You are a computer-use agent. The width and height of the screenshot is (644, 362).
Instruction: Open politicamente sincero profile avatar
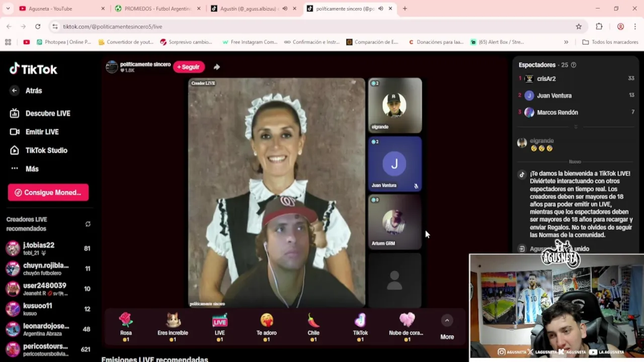pyautogui.click(x=112, y=67)
